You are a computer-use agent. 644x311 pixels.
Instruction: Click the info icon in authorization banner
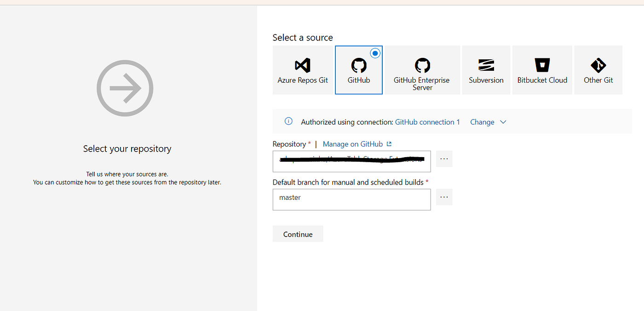288,121
